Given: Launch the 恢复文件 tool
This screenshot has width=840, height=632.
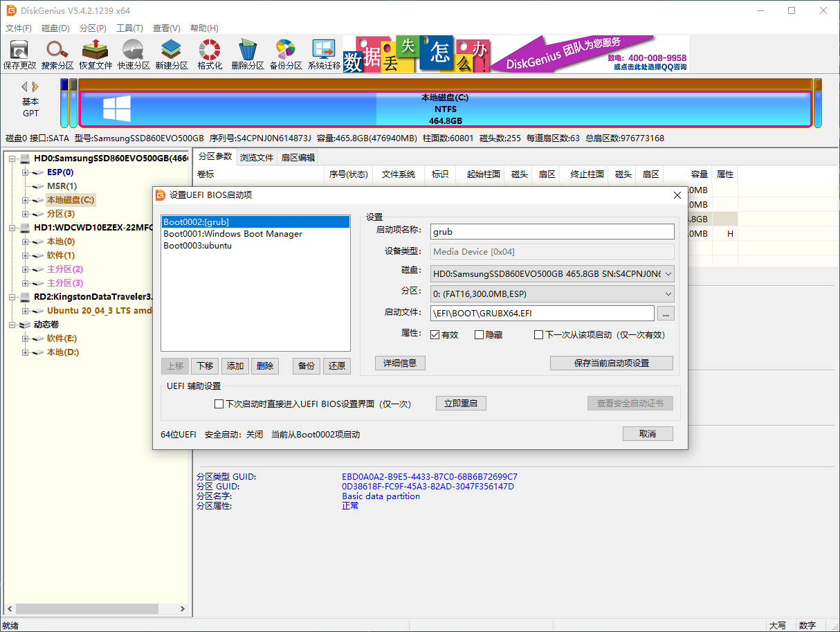Looking at the screenshot, I should 95,55.
